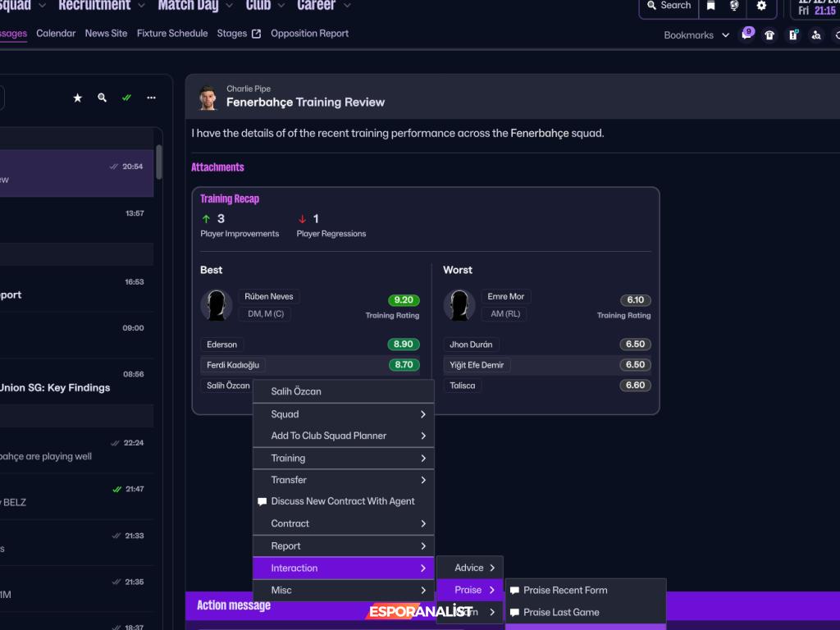Image resolution: width=840 pixels, height=630 pixels.
Task: Open the Opposition Report link
Action: point(309,34)
